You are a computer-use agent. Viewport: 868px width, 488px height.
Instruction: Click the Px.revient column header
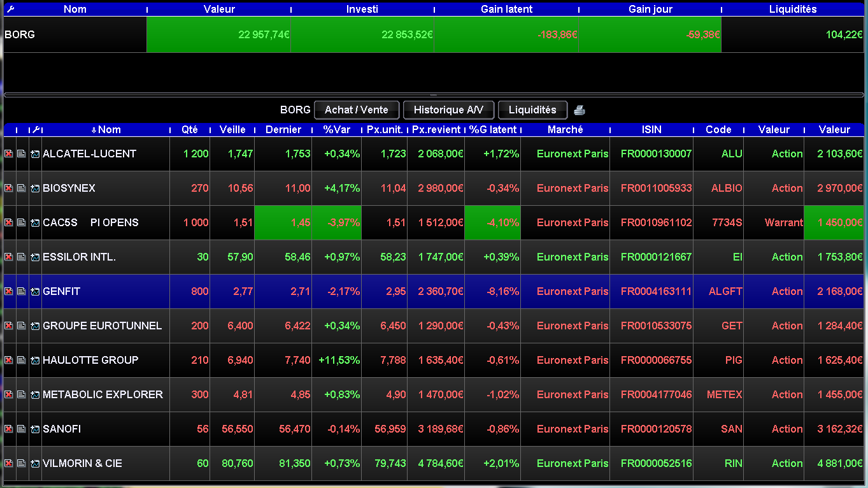[x=436, y=129]
